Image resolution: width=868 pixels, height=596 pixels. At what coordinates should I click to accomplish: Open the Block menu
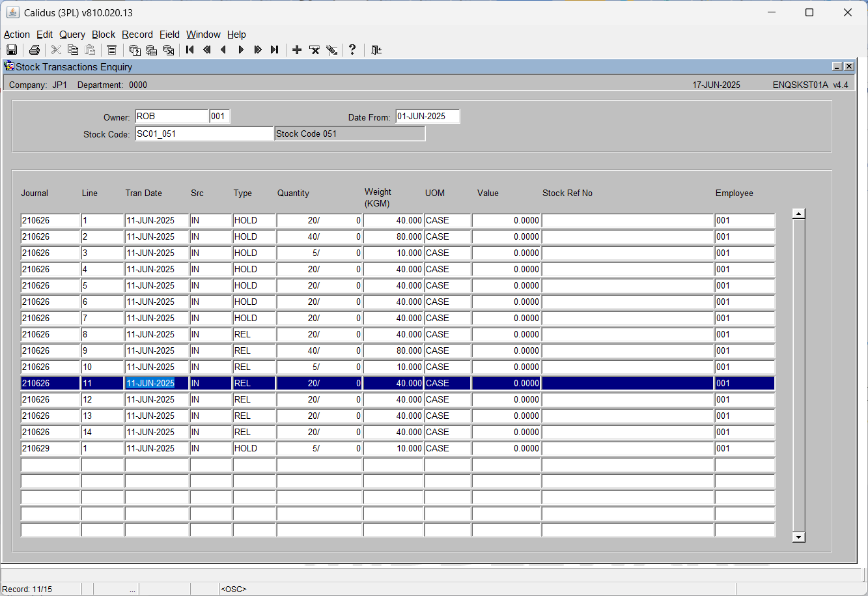(104, 35)
